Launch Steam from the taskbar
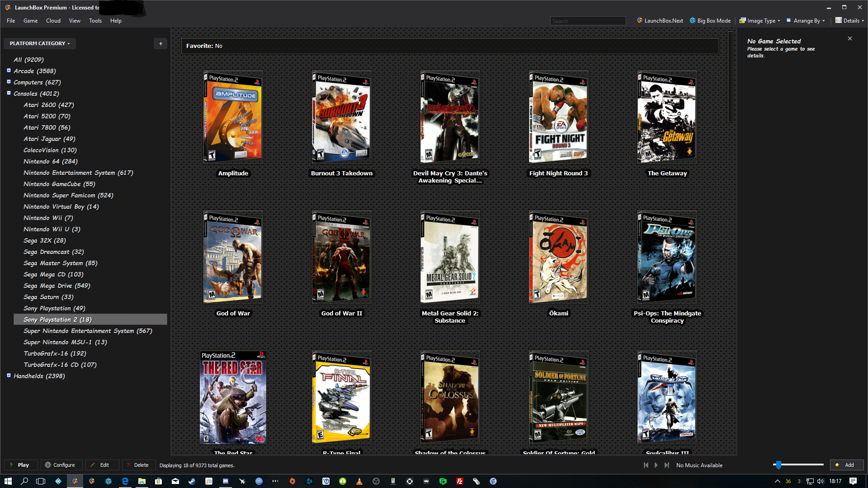 tap(192, 481)
